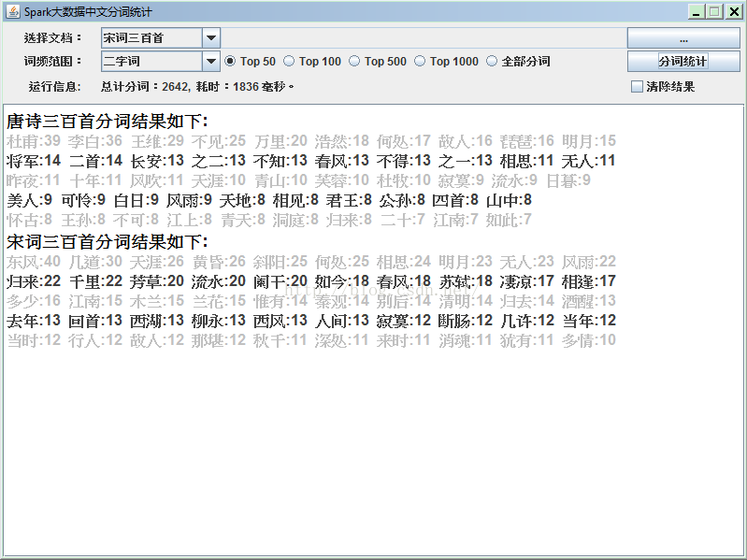Screen dimensions: 747x560
Task: Click the result 洞庭:8
Action: [x=295, y=220]
